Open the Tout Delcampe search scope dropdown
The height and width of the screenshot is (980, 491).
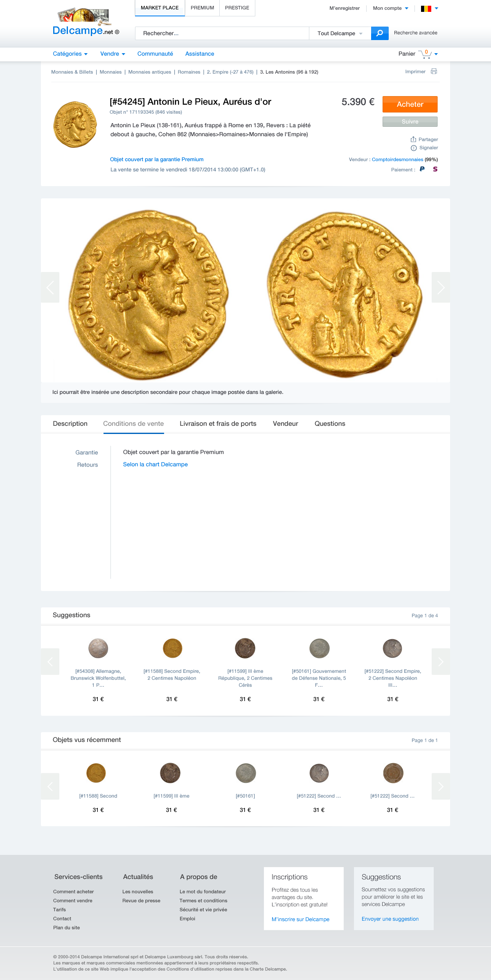point(340,34)
